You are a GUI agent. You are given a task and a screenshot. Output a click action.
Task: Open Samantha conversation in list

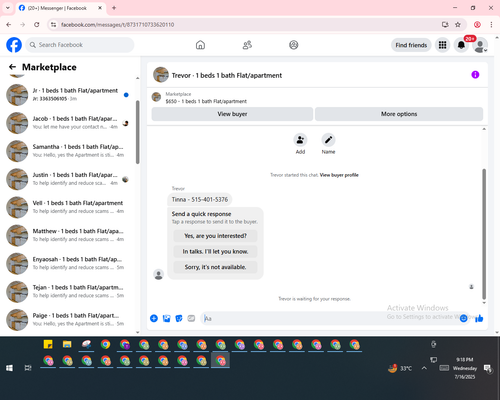[x=68, y=151]
